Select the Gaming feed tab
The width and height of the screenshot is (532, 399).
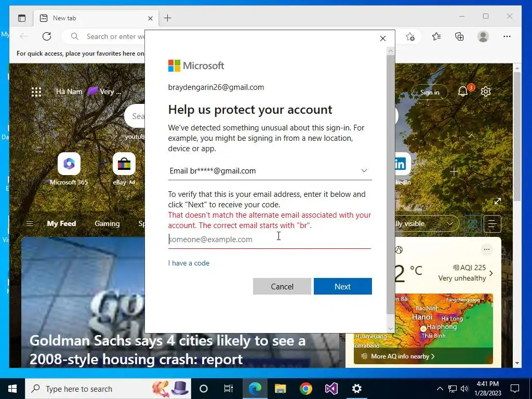[107, 223]
